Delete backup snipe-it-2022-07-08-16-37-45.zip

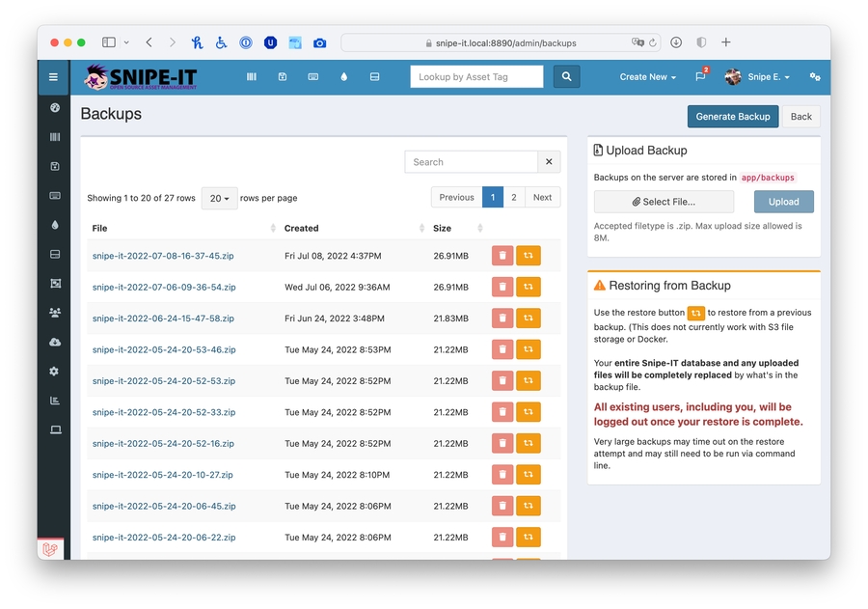pos(502,256)
